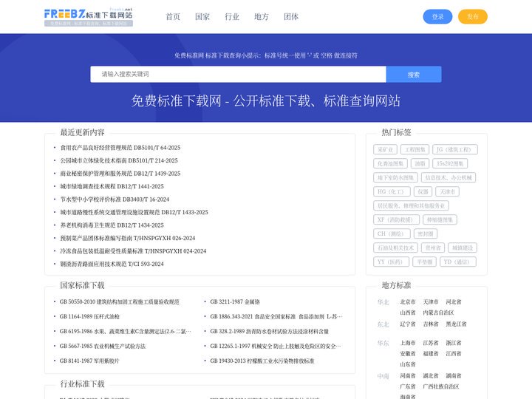
Task: Select the 仪器 hot tag
Action: (423, 191)
